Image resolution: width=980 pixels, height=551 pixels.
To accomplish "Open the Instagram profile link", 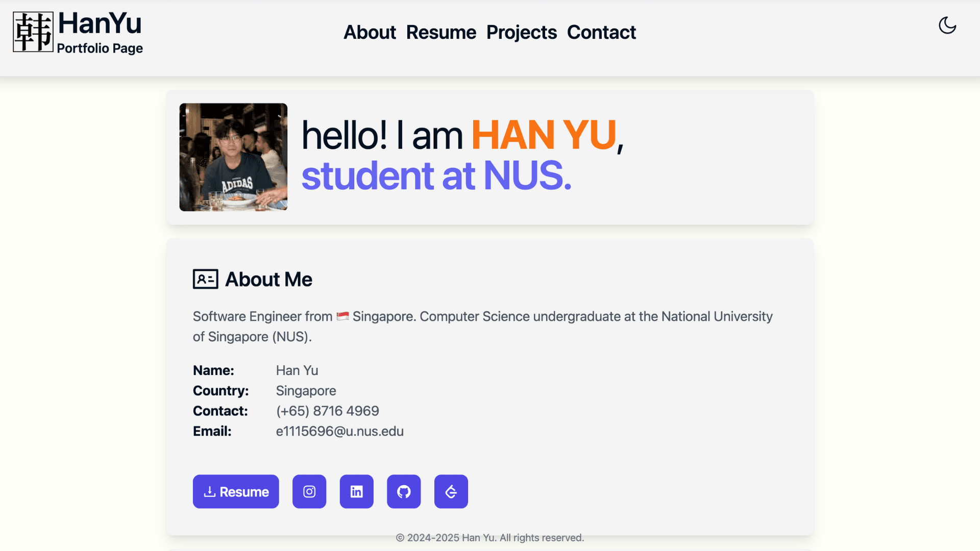I will click(x=309, y=492).
